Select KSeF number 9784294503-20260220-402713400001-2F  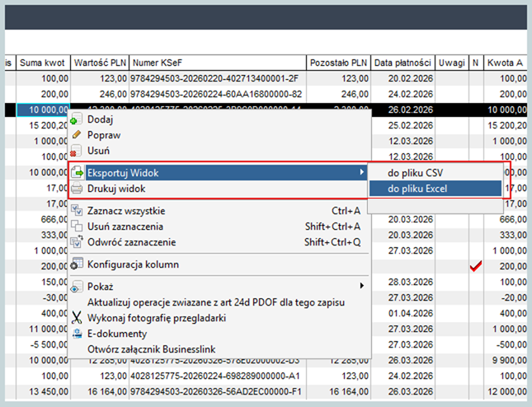[x=214, y=78]
